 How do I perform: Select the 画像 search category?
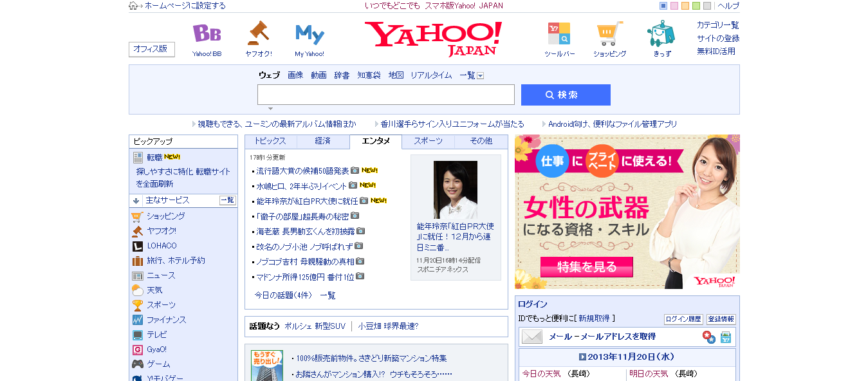[295, 75]
